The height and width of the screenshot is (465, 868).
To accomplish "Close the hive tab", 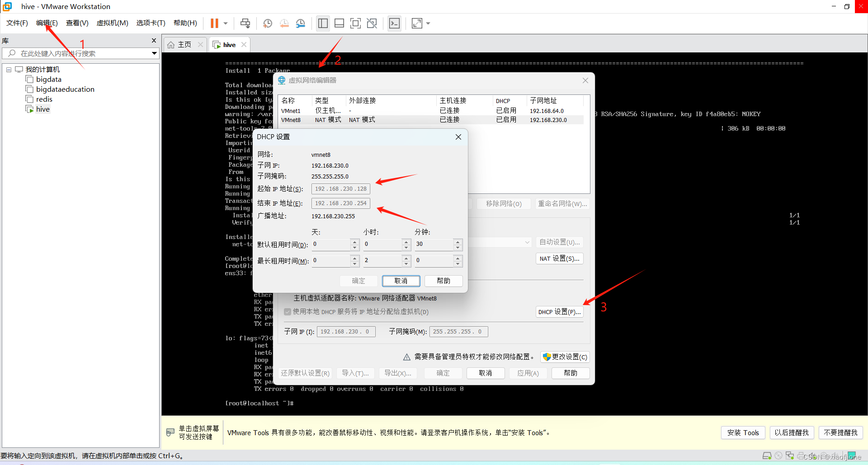I will pyautogui.click(x=244, y=44).
